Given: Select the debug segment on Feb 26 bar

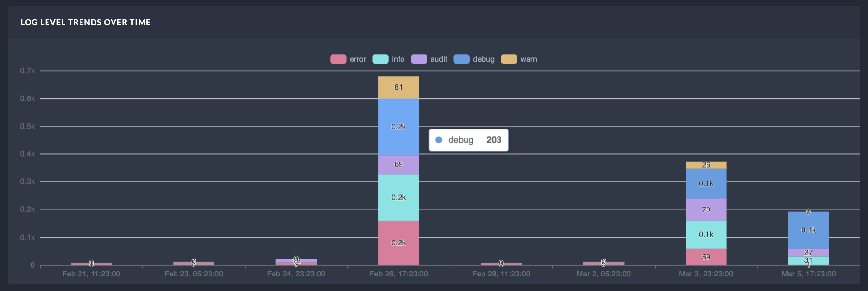Looking at the screenshot, I should coord(399,127).
